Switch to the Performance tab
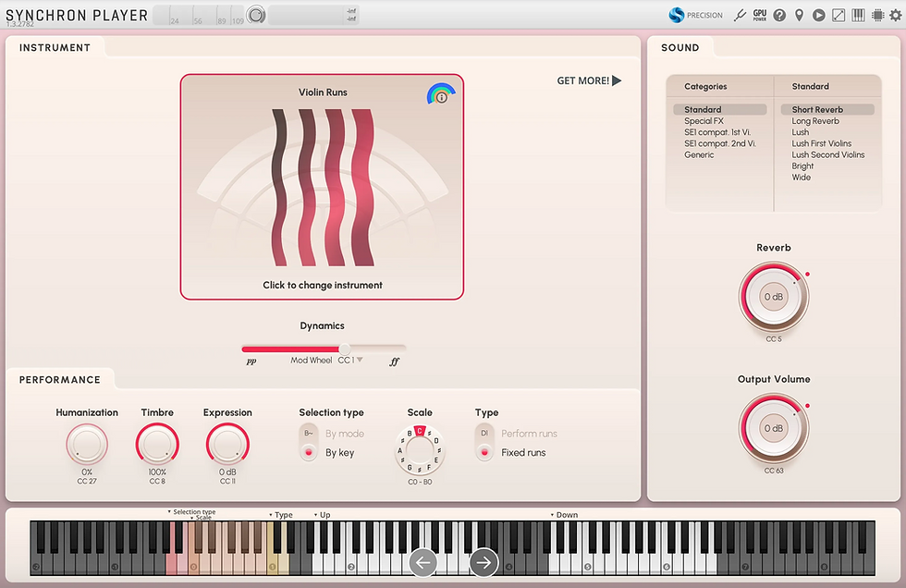Image resolution: width=906 pixels, height=588 pixels. click(60, 379)
